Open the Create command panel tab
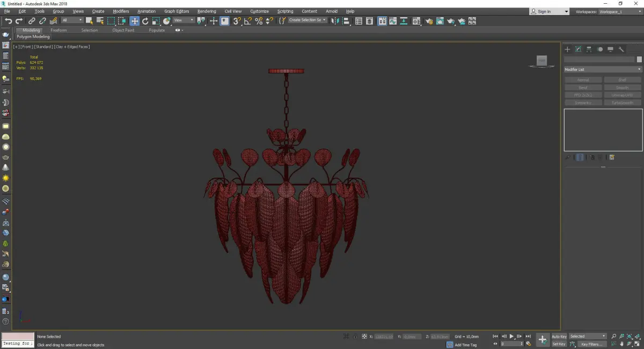Screen dimensions: 644x349 (567, 49)
